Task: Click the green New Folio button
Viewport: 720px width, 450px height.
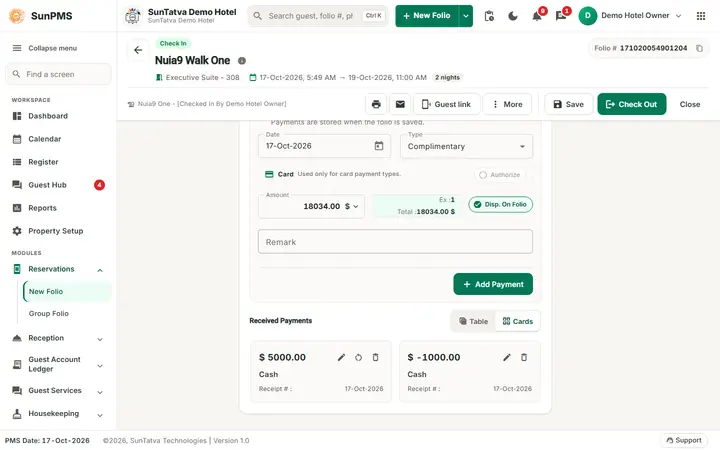Action: click(427, 16)
